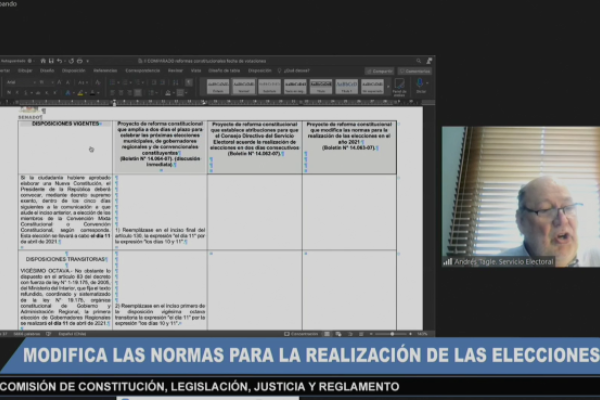Undo the last action in Word
This screenshot has height=400, width=600.
[x=59, y=61]
